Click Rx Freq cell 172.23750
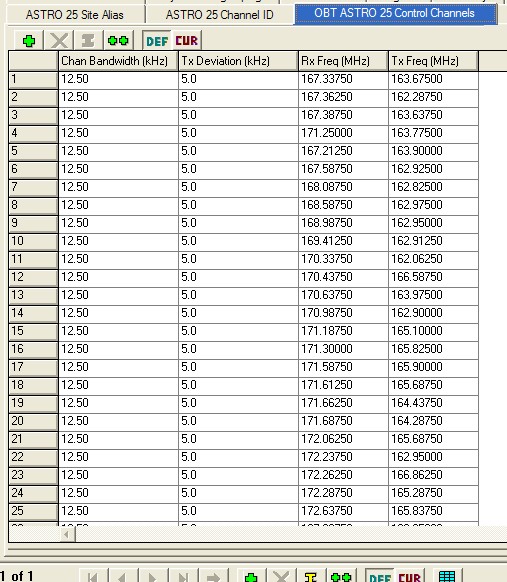The height and width of the screenshot is (582, 507). tap(343, 458)
